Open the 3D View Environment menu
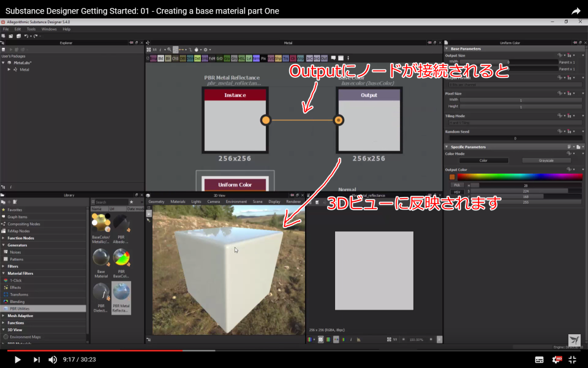 click(236, 202)
